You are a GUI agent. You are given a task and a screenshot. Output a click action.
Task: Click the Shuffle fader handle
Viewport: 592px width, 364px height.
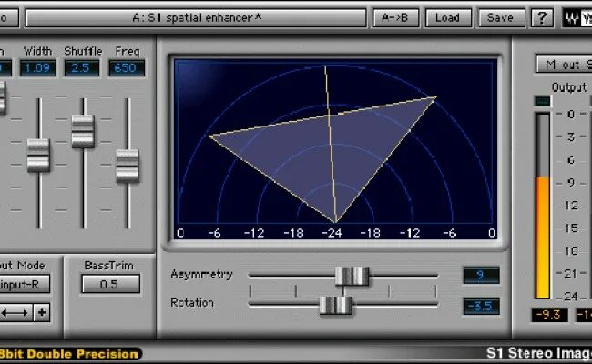(83, 131)
